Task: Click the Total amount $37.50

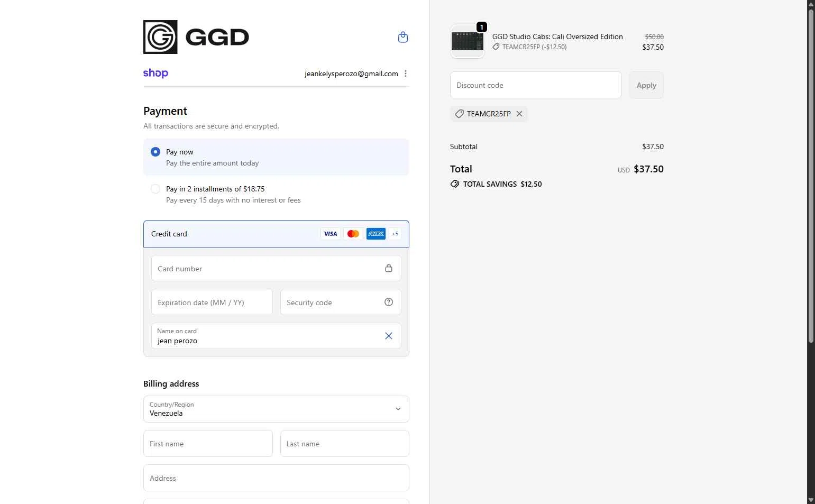Action: (648, 169)
